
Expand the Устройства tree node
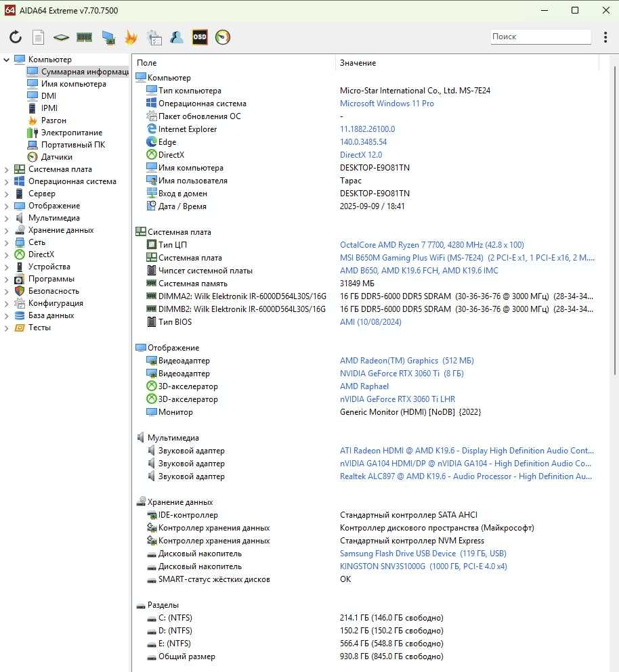[x=7, y=267]
